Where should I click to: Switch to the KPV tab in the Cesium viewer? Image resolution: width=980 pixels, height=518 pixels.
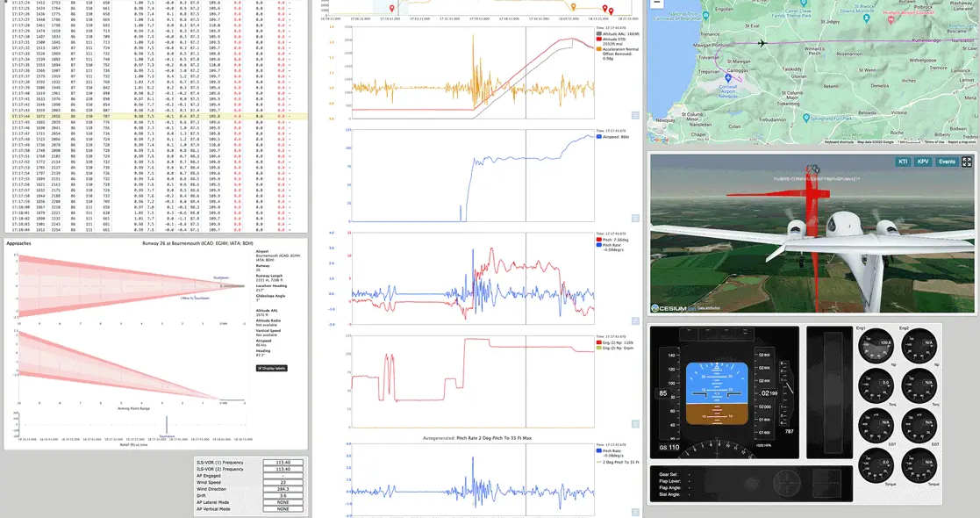pyautogui.click(x=923, y=162)
